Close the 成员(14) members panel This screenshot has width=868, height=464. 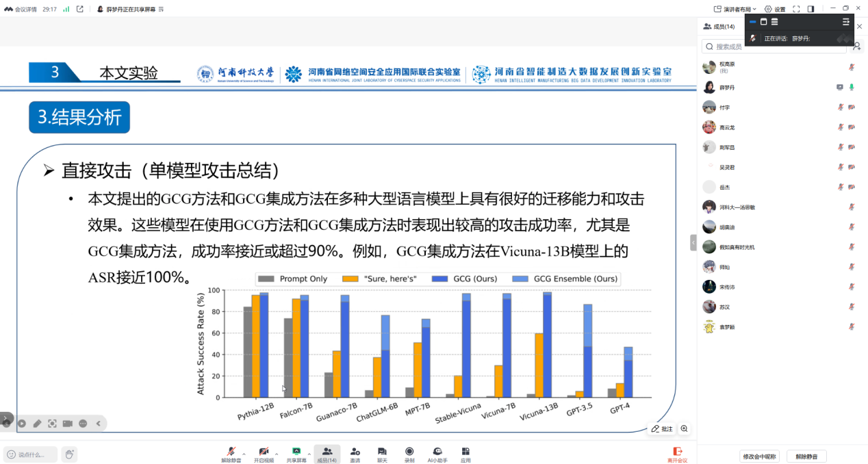[x=860, y=26]
